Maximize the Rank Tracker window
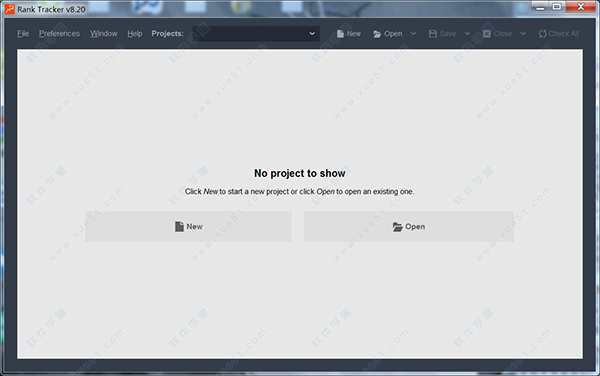 (x=557, y=7)
